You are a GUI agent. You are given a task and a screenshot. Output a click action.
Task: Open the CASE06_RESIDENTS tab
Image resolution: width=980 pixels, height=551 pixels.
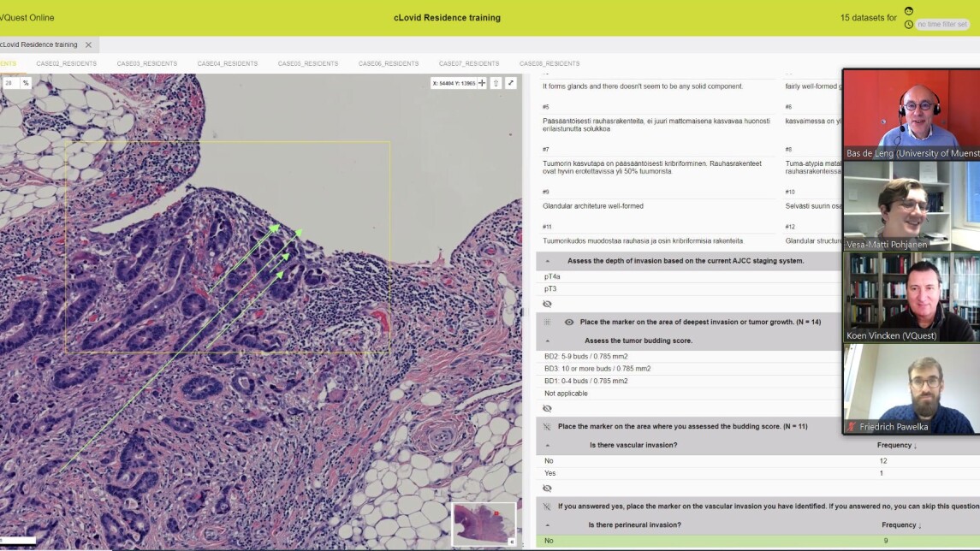[x=389, y=63]
